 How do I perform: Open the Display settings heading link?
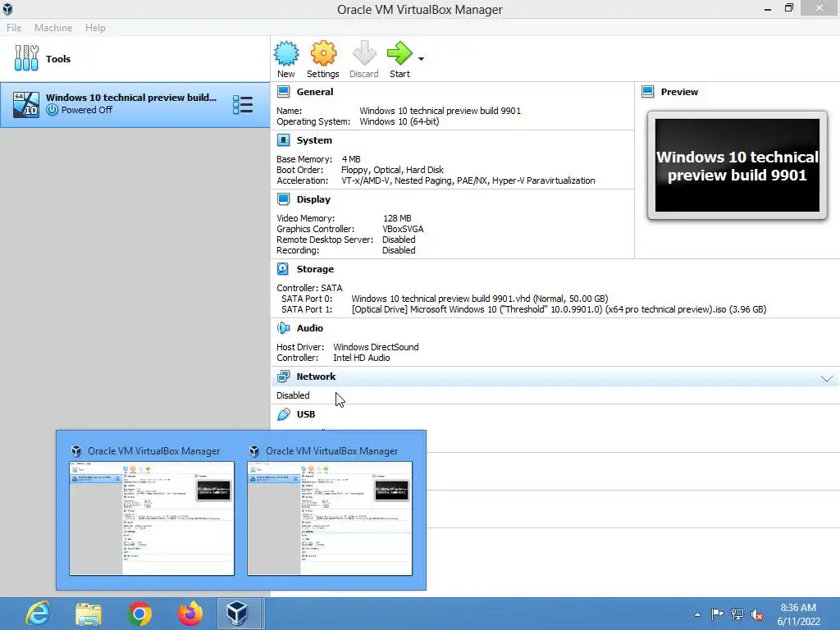313,199
